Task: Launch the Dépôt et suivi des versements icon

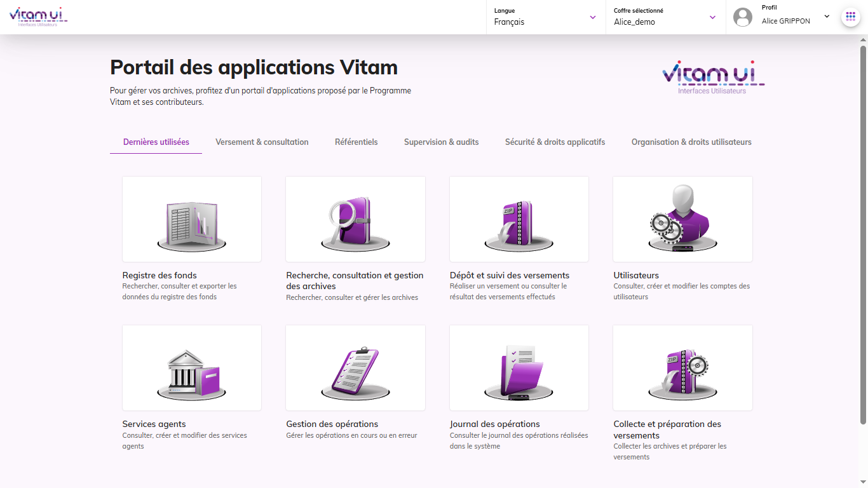Action: point(519,219)
